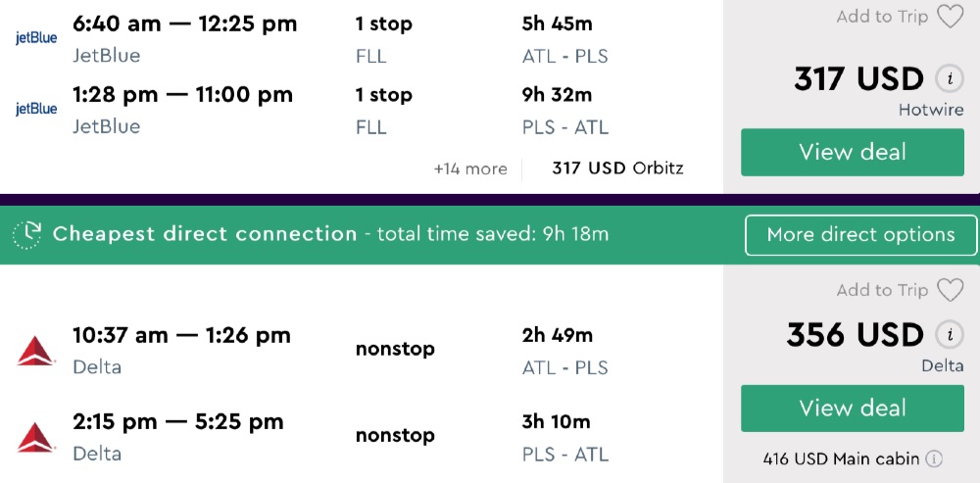This screenshot has height=483, width=980.
Task: Click the Hotwire provider label
Action: pos(931,111)
